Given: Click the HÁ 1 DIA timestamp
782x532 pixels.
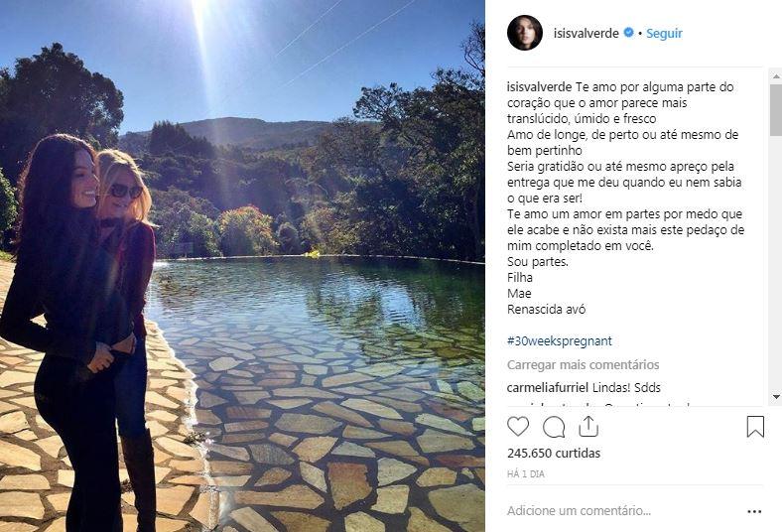Looking at the screenshot, I should [527, 474].
